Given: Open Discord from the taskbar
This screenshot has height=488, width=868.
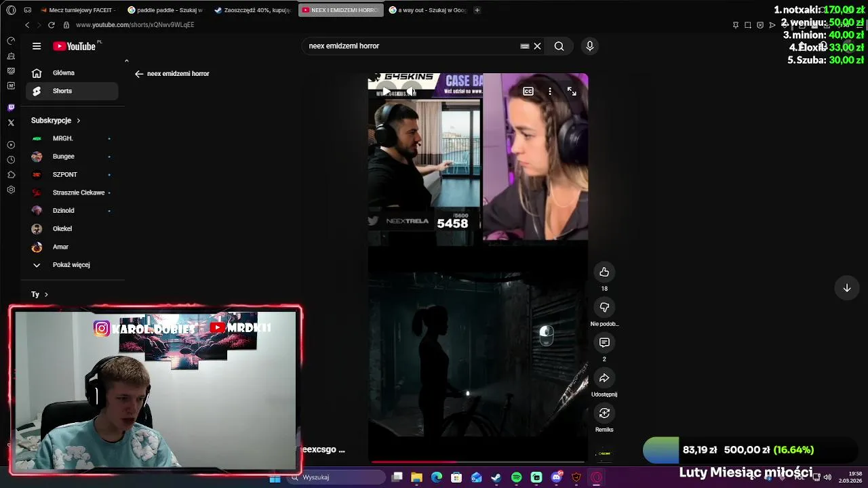Looking at the screenshot, I should [x=557, y=478].
